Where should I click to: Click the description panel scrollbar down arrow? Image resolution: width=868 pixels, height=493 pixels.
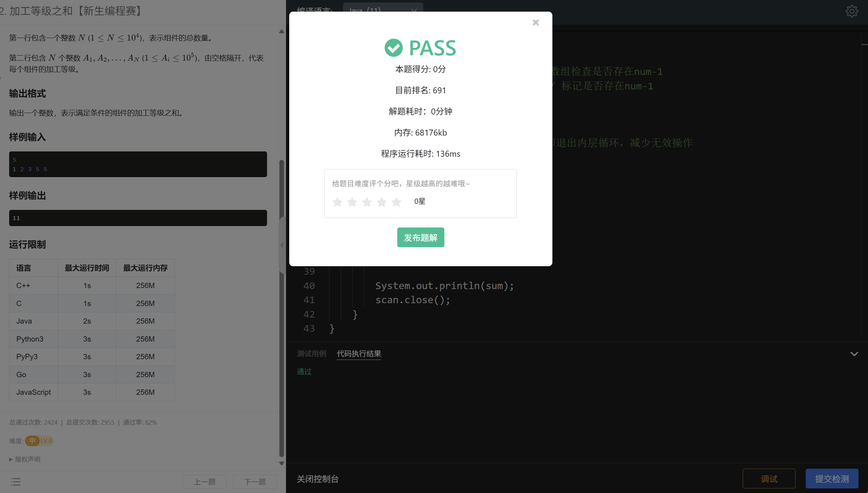click(x=281, y=463)
